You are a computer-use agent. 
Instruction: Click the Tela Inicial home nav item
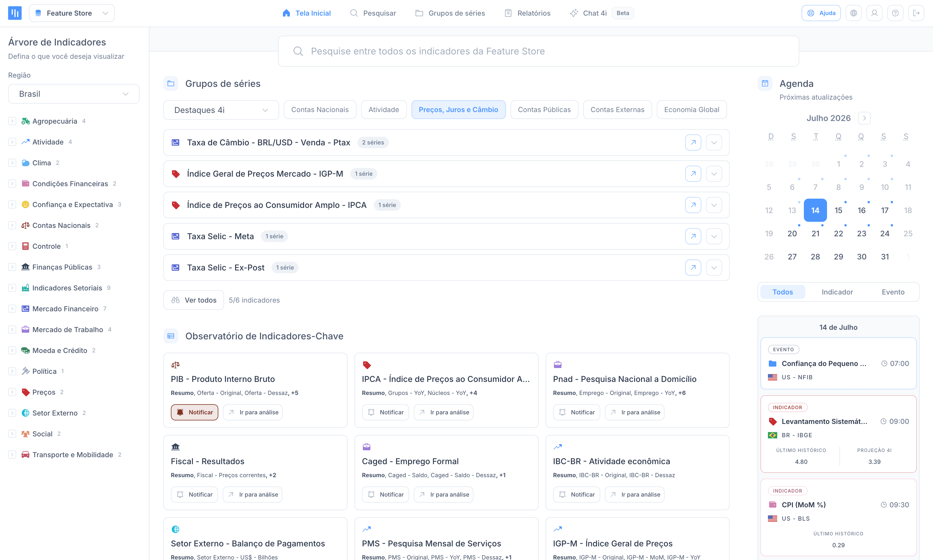tap(306, 13)
